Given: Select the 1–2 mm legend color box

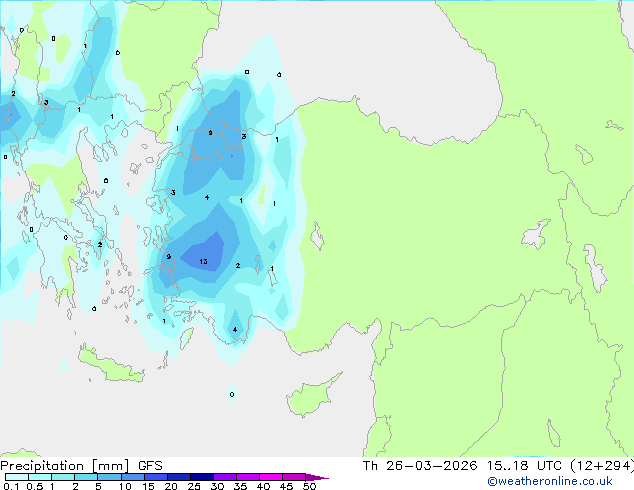Looking at the screenshot, I should 63,477.
